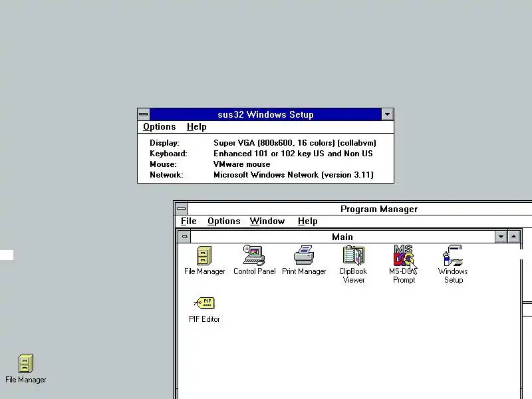
Task: Click the Program Manager title bar
Action: [360, 209]
